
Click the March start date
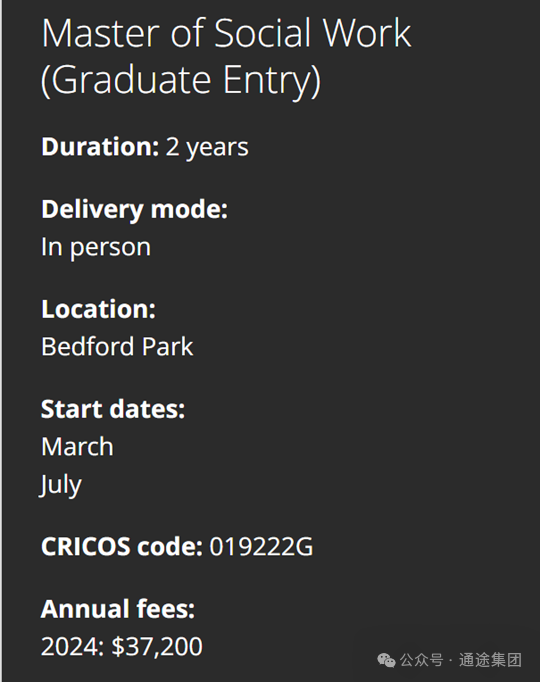(77, 447)
